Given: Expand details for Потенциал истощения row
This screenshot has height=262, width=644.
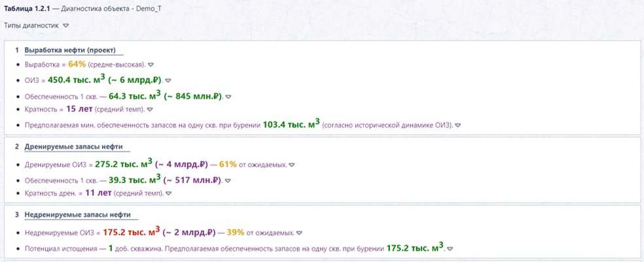Looking at the screenshot, I should point(450,249).
